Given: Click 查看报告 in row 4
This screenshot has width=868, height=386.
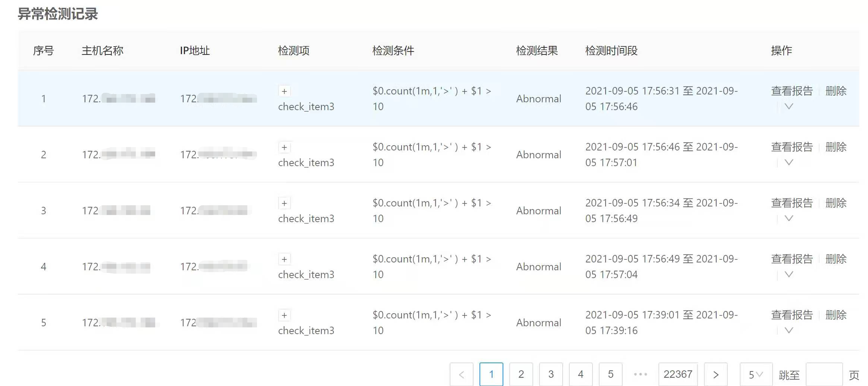Looking at the screenshot, I should pyautogui.click(x=791, y=259).
